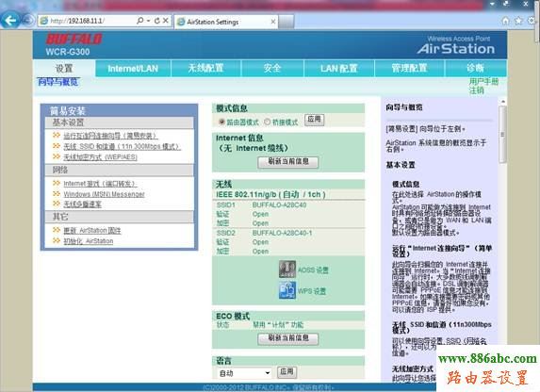Click the 注销 logout link
The height and width of the screenshot is (392, 540).
[x=477, y=90]
